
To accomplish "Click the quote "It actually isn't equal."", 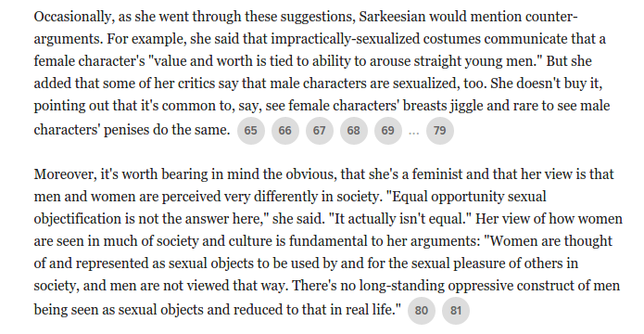I will 400,219.
